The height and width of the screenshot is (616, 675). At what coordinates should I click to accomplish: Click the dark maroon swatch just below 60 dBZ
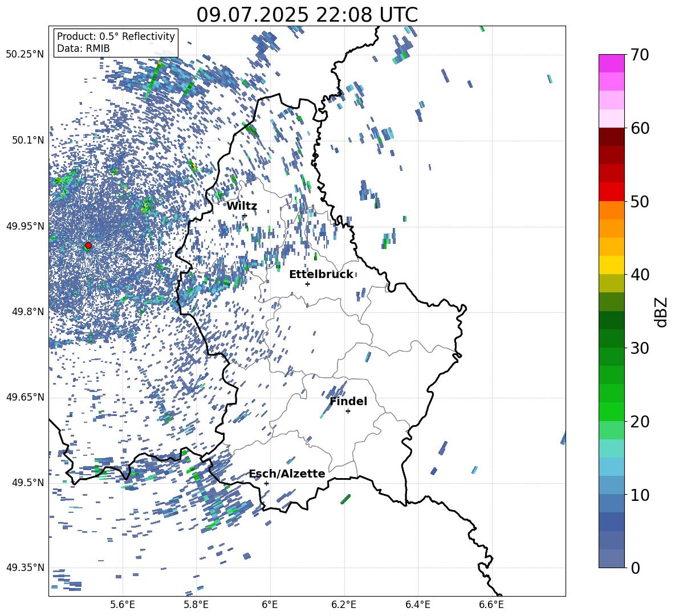[x=611, y=137]
